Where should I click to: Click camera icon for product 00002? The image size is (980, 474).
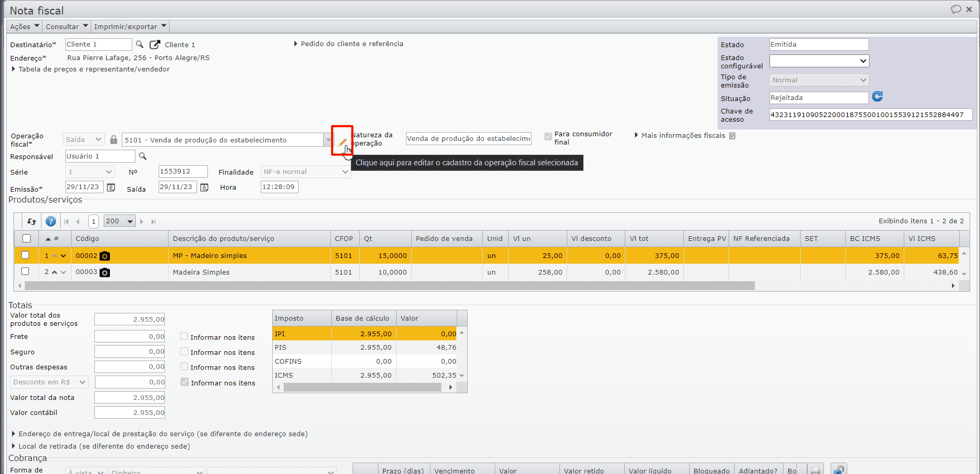click(x=105, y=256)
